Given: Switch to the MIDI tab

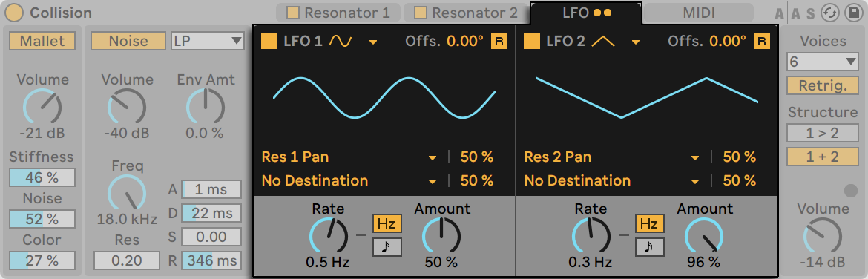Looking at the screenshot, I should 699,12.
